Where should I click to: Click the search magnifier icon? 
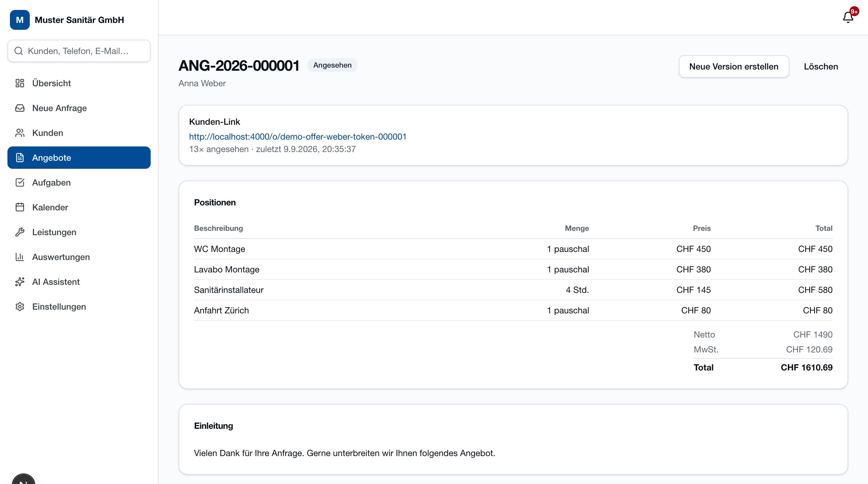19,51
